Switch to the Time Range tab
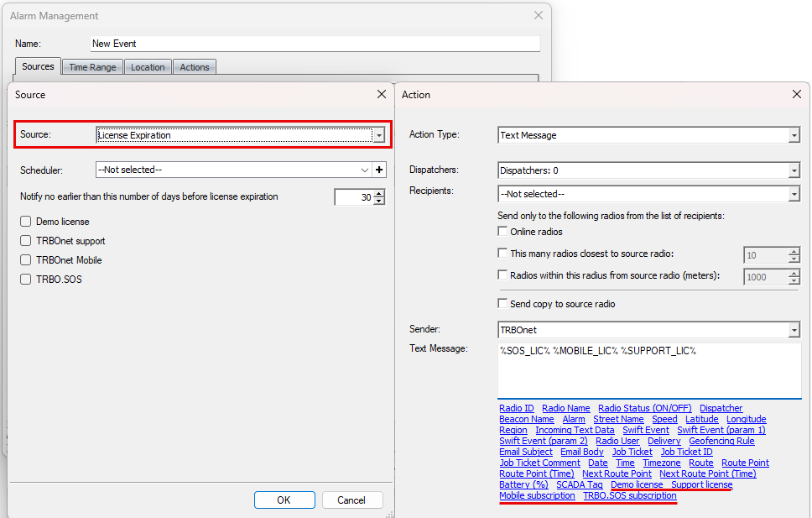This screenshot has width=812, height=518. coord(92,67)
